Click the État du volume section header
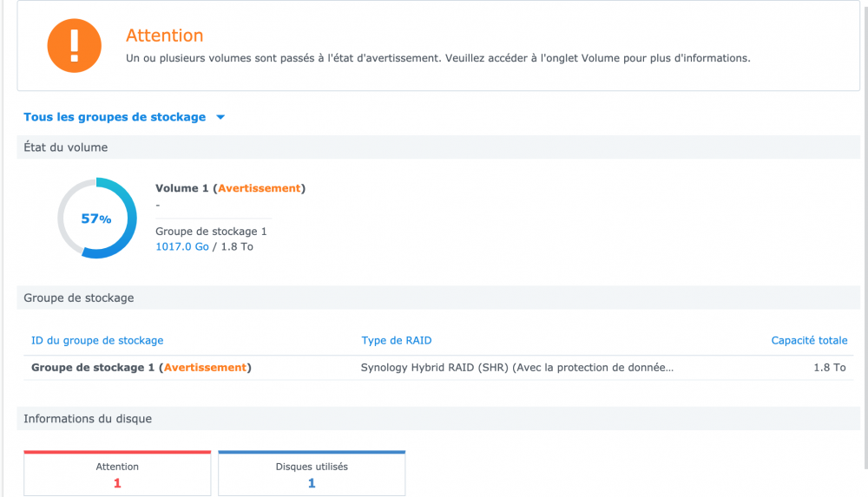 tap(66, 147)
